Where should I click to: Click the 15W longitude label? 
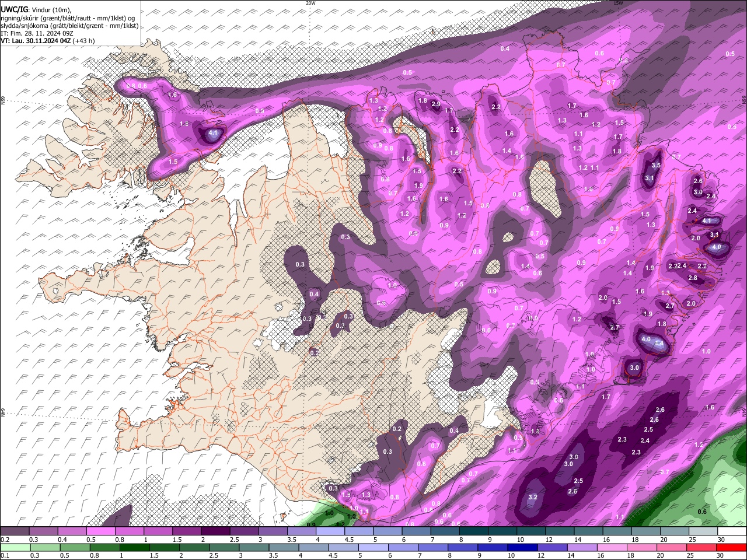point(618,3)
